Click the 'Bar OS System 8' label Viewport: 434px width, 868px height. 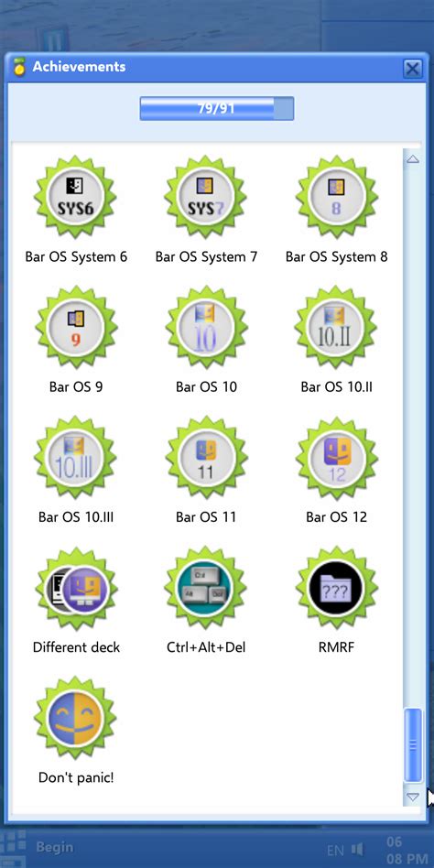coord(337,257)
